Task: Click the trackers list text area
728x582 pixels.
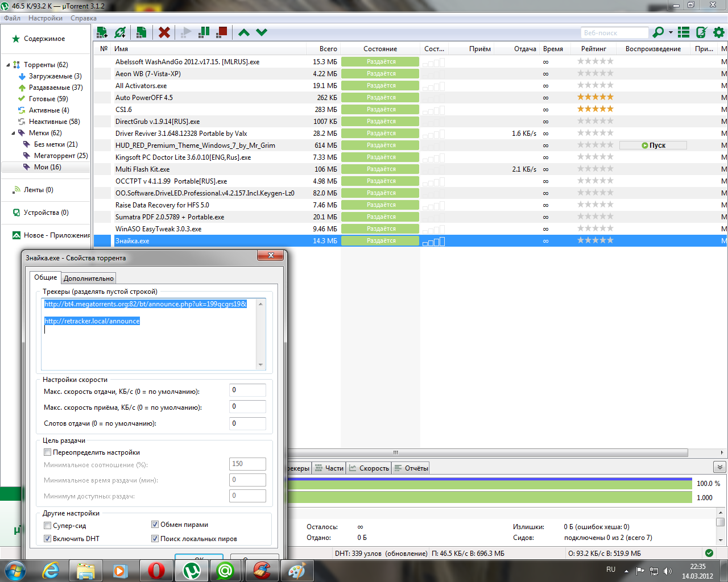Action: pyautogui.click(x=154, y=335)
